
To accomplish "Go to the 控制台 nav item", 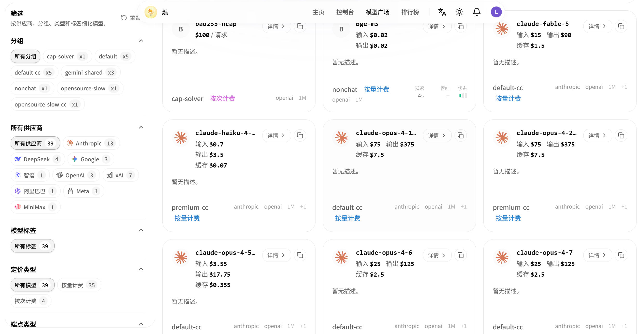I will (345, 12).
